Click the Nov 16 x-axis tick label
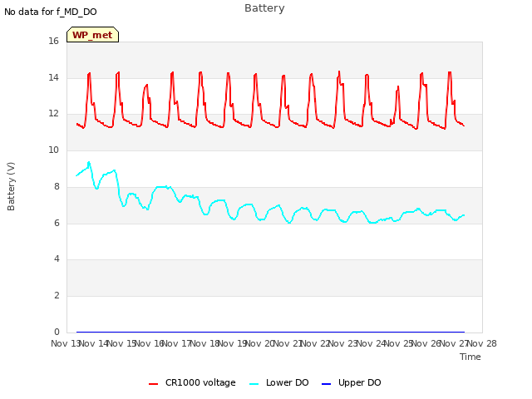Viewport: 532px width, 399px height. 149,343
